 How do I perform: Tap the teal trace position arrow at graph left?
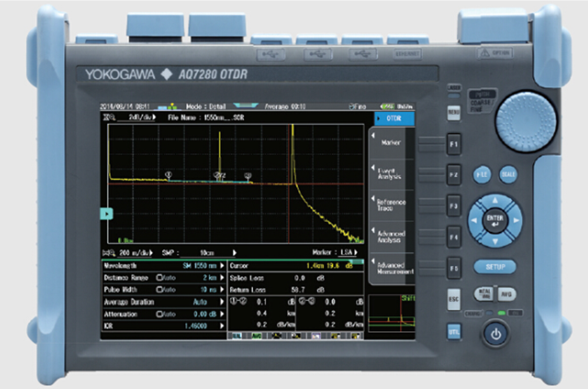pos(106,214)
